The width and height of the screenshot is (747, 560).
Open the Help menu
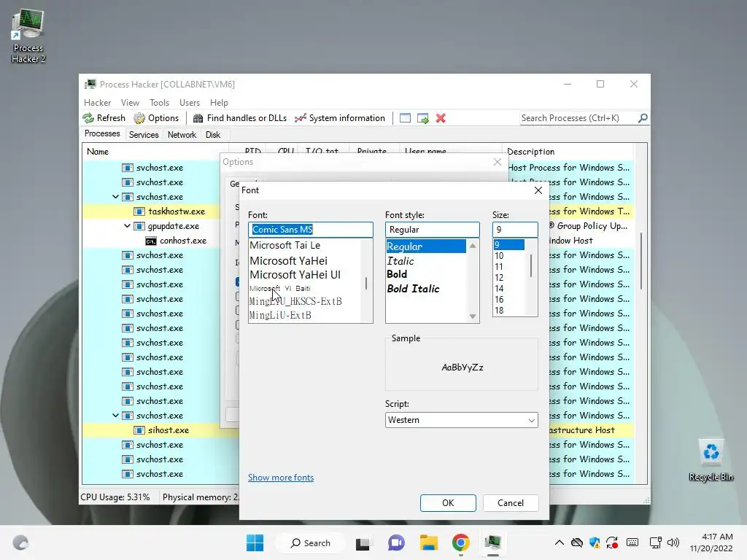pos(219,103)
